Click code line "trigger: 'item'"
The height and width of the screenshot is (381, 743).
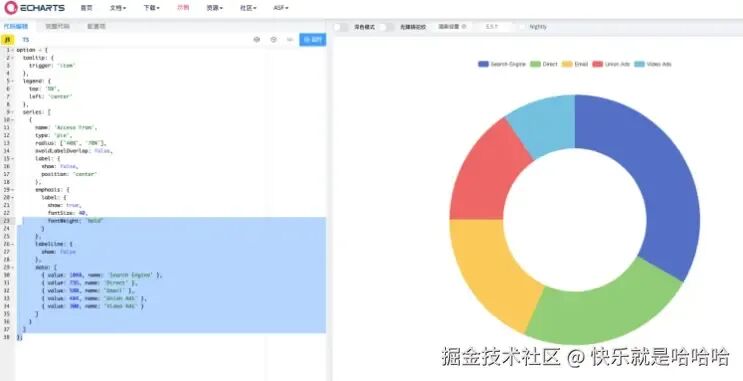(x=52, y=65)
